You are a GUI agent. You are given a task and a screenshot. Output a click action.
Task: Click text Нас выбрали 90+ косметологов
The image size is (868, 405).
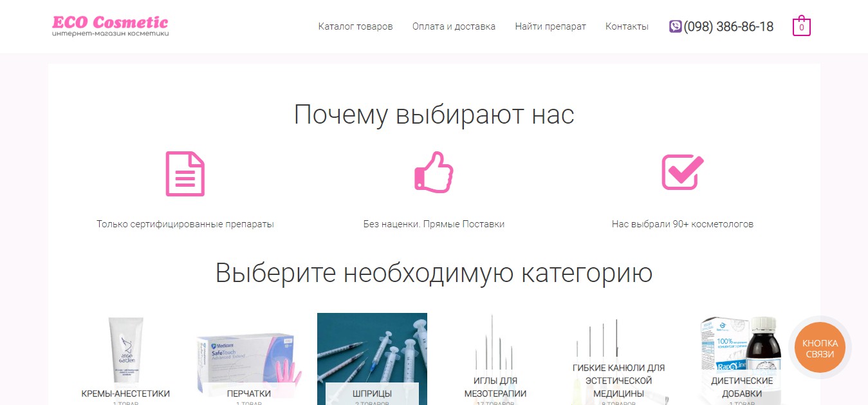[683, 224]
